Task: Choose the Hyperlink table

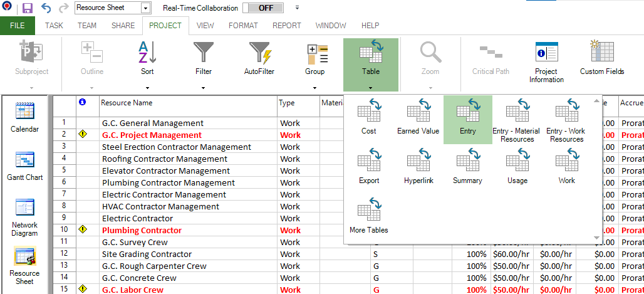Action: 418,168
